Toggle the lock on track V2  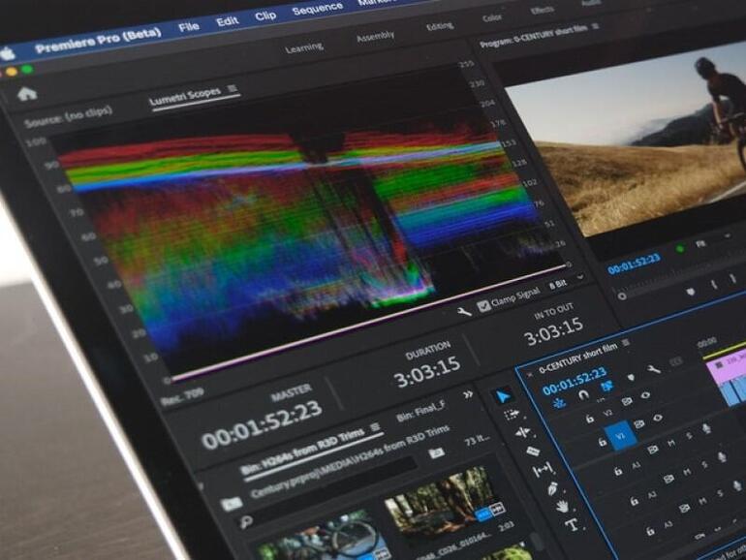589,420
